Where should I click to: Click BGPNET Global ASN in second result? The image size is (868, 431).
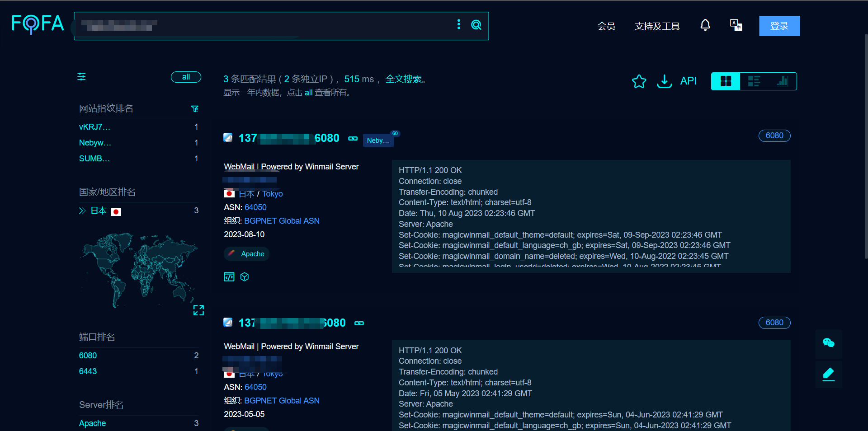pos(282,401)
